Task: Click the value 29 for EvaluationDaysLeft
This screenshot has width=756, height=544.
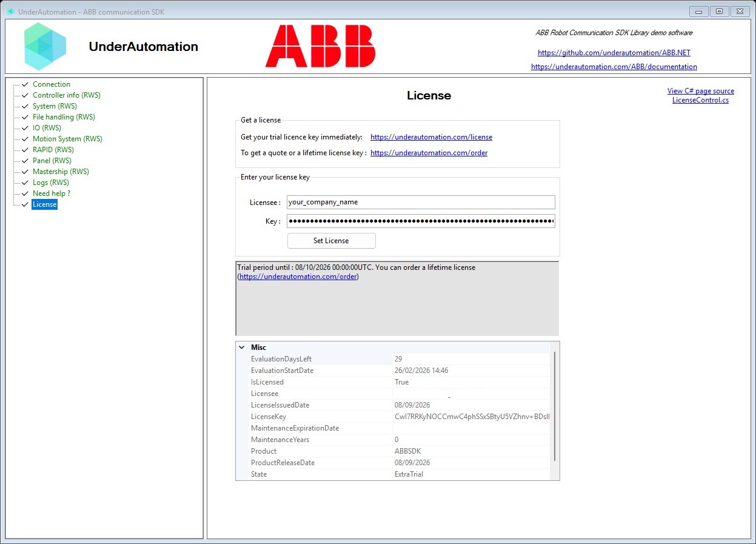Action: [398, 359]
